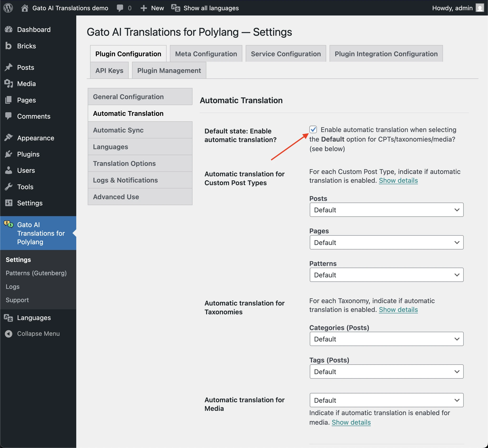488x448 pixels.
Task: Open the Tags (Posts) dropdown
Action: click(386, 372)
